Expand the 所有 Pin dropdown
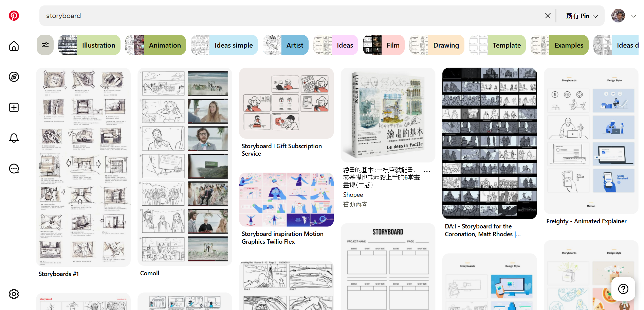The width and height of the screenshot is (644, 310). coord(582,16)
